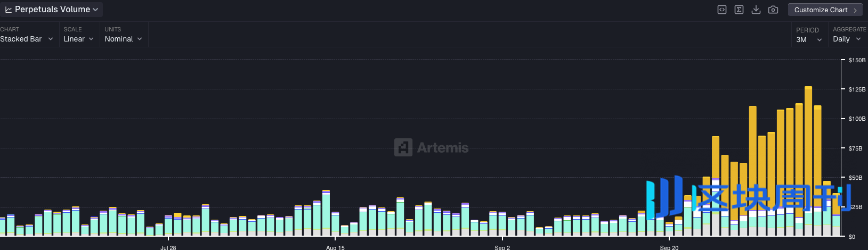Open the embed code icon
The image size is (868, 250).
721,10
